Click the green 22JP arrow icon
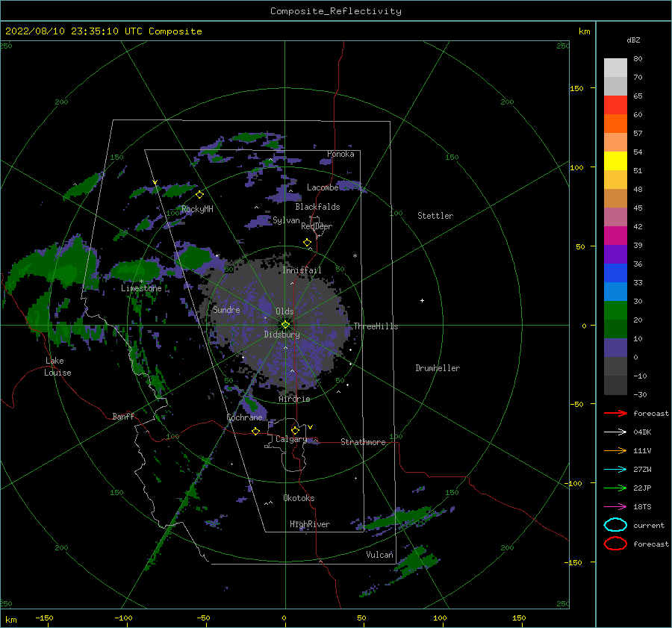This screenshot has height=628, width=672. (615, 488)
